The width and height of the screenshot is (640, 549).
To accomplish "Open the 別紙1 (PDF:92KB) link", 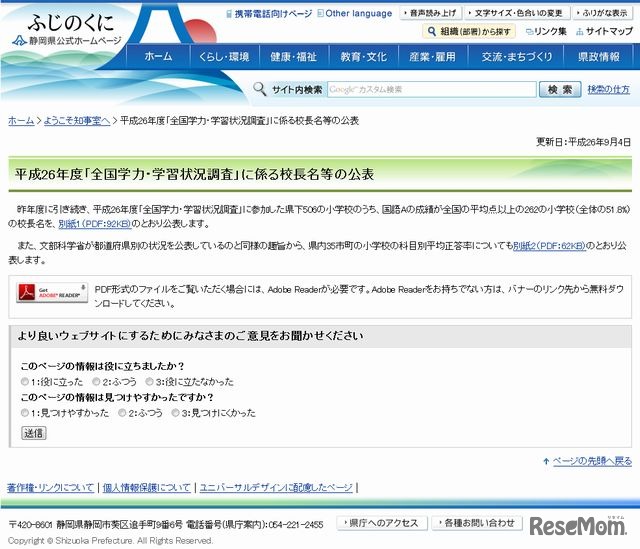I will click(95, 224).
